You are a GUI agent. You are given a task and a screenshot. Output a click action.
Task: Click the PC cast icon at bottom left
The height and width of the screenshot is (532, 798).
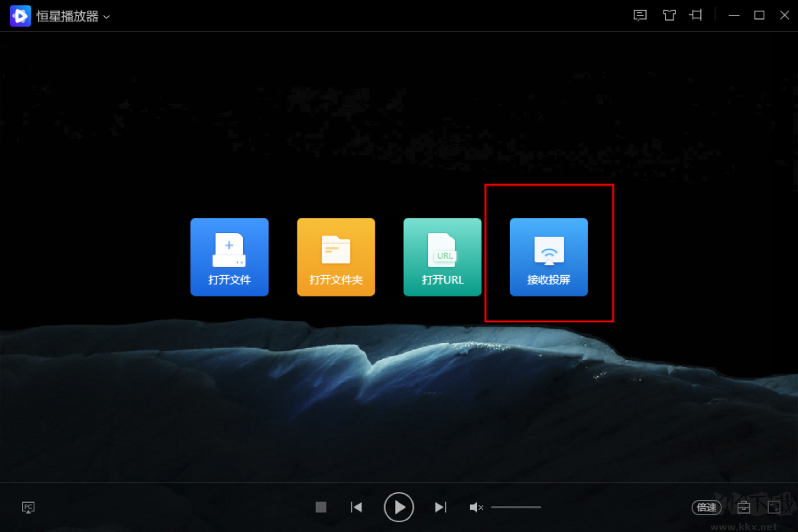28,507
